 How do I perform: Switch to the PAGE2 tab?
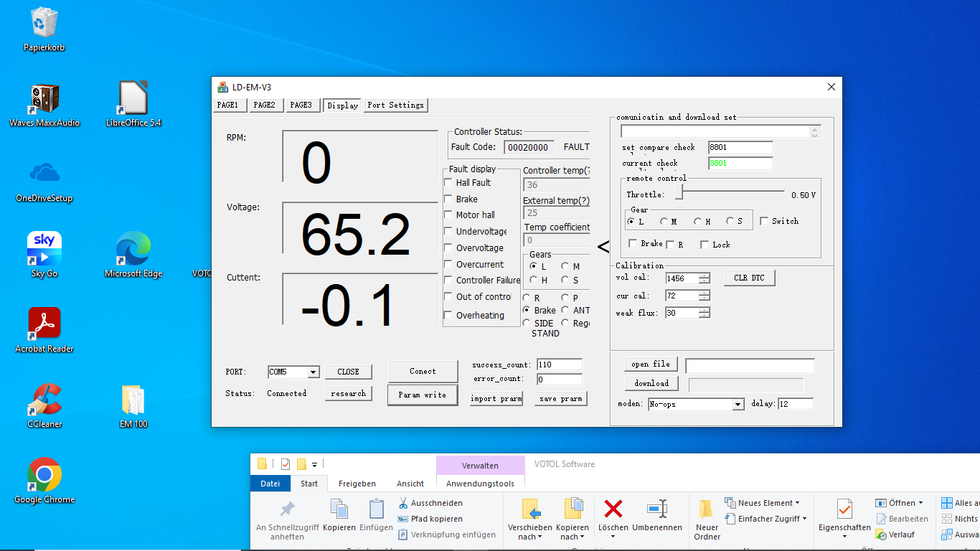point(264,105)
